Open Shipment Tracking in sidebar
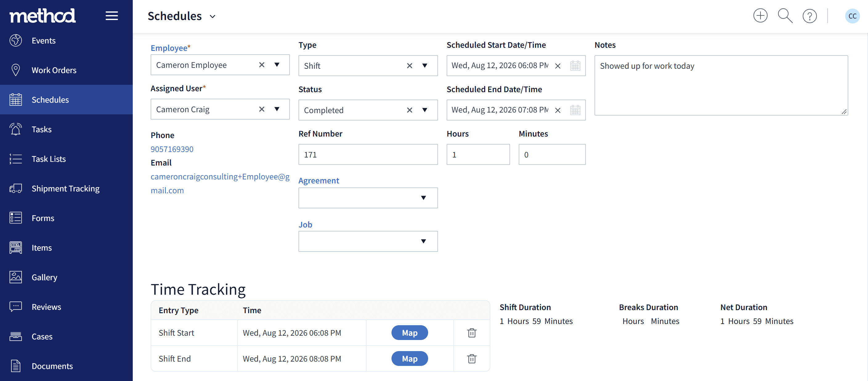Image resolution: width=868 pixels, height=381 pixels. coord(67,188)
